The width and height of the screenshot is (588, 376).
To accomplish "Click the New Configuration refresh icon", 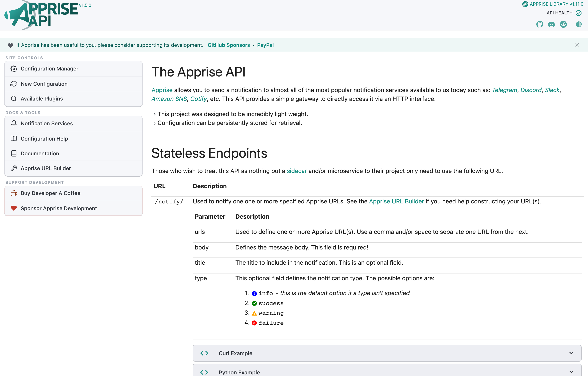I will pyautogui.click(x=14, y=84).
